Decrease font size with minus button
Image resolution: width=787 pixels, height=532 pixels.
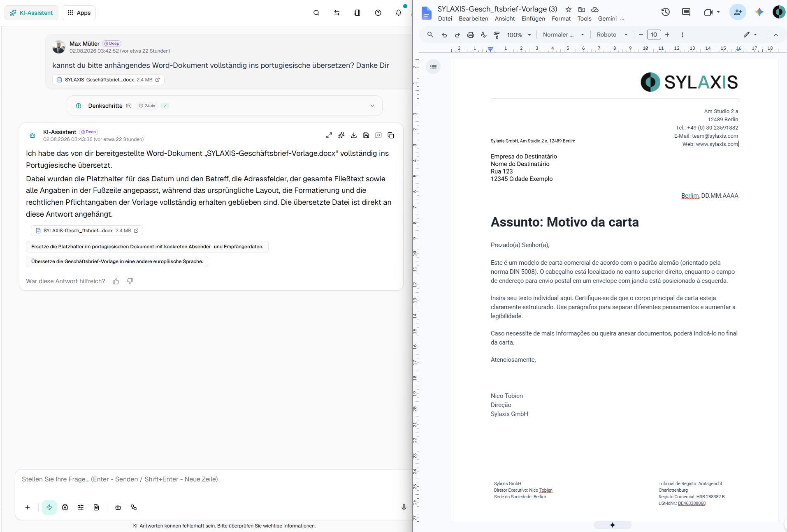641,35
